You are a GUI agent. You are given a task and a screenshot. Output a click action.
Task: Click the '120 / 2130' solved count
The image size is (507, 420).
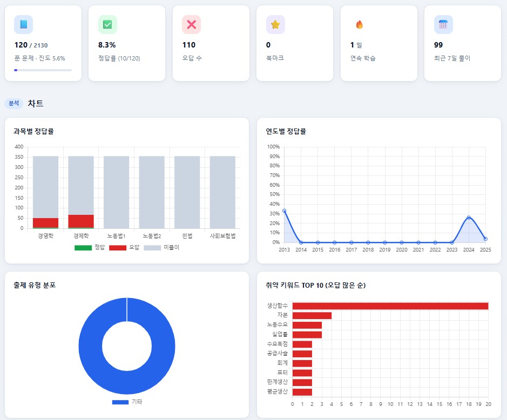(x=31, y=45)
